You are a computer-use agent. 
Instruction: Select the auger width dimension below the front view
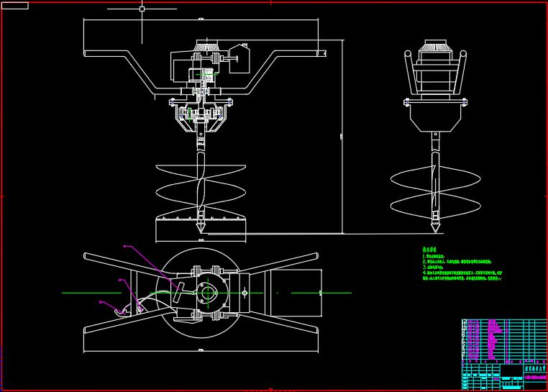coord(201,240)
